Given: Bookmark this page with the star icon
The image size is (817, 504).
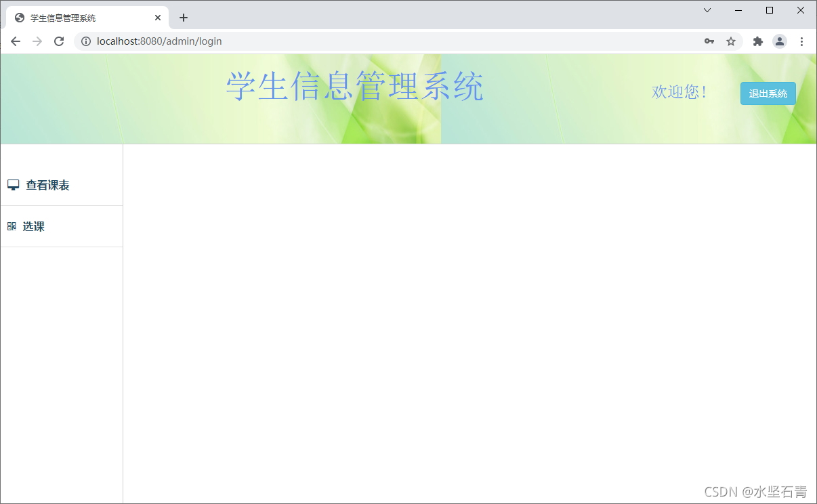Looking at the screenshot, I should pyautogui.click(x=731, y=41).
